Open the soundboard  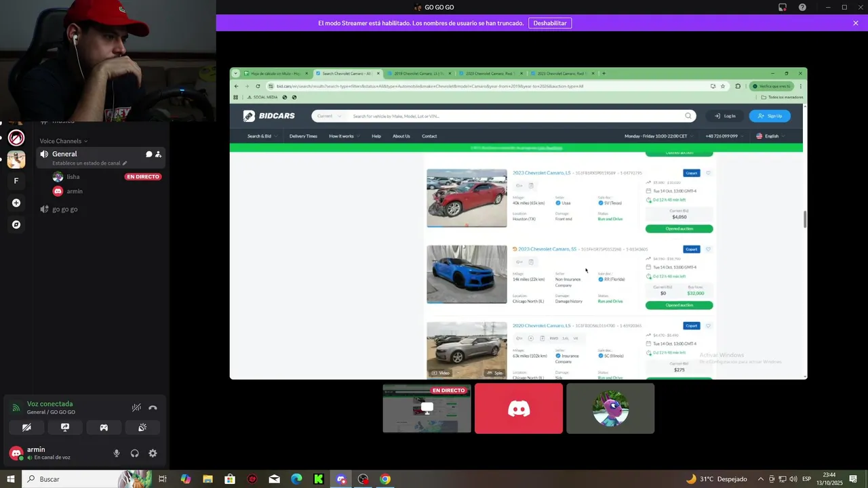tap(142, 428)
